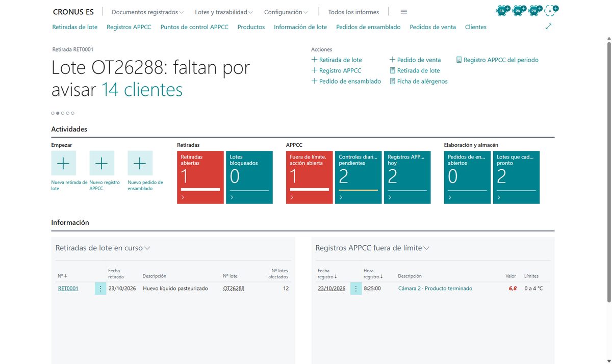Open the Ficha de alérgenos report action
Viewport: 612px width, 364px height.
click(x=419, y=81)
